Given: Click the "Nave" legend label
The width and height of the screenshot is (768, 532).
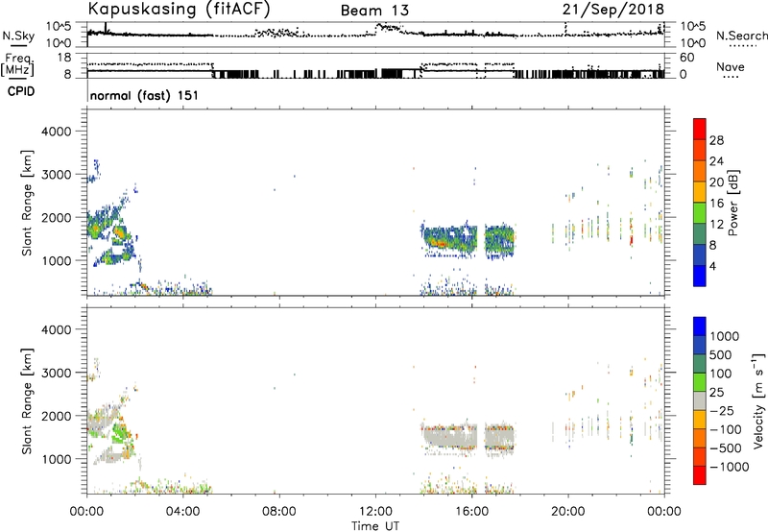Looking at the screenshot, I should click(x=731, y=67).
